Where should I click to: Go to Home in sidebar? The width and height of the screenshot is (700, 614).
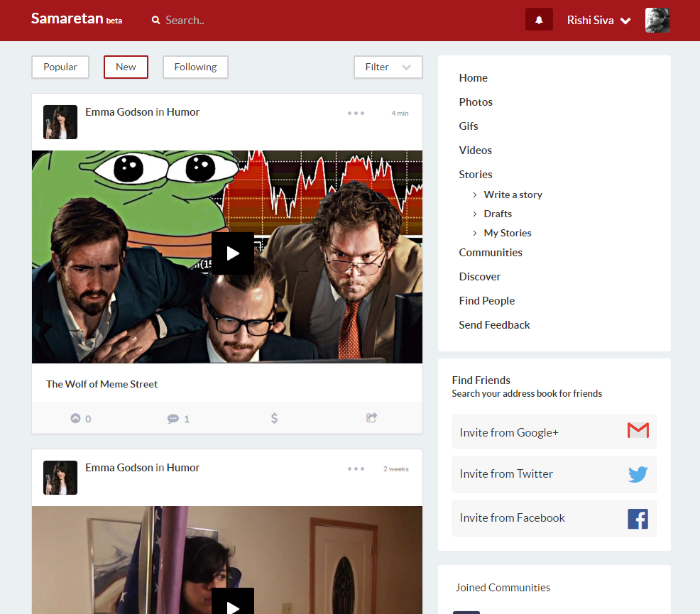point(474,78)
